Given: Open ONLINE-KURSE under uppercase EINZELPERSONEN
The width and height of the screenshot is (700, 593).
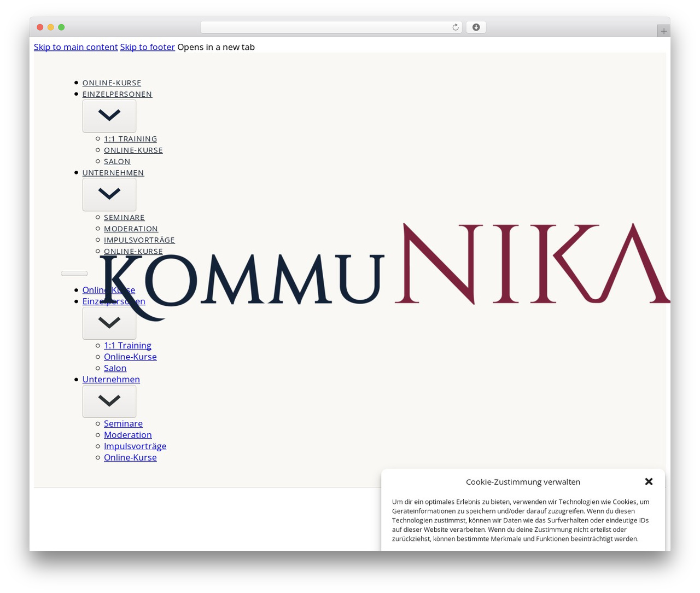Looking at the screenshot, I should point(133,150).
